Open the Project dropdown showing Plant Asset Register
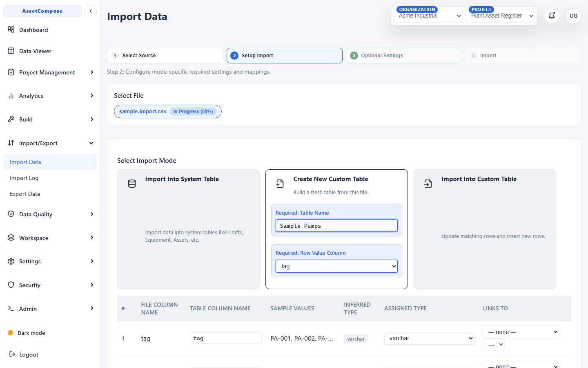 pyautogui.click(x=500, y=16)
